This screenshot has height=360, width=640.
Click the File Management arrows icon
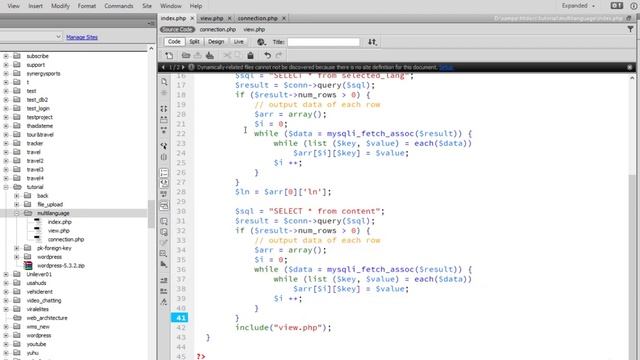point(372,42)
